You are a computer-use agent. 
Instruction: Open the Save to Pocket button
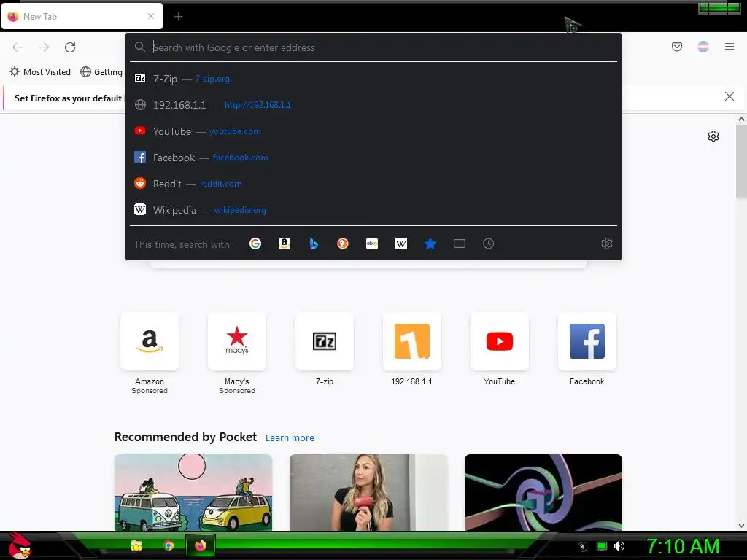coord(676,47)
